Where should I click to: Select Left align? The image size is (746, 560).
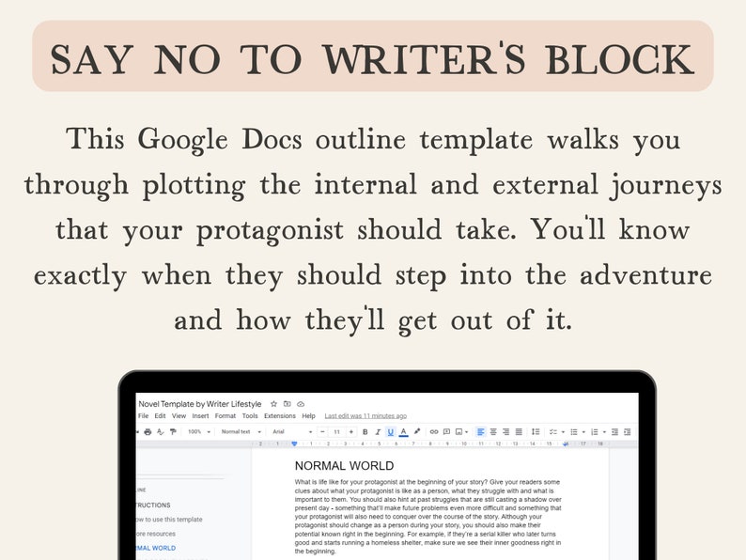[x=480, y=431]
